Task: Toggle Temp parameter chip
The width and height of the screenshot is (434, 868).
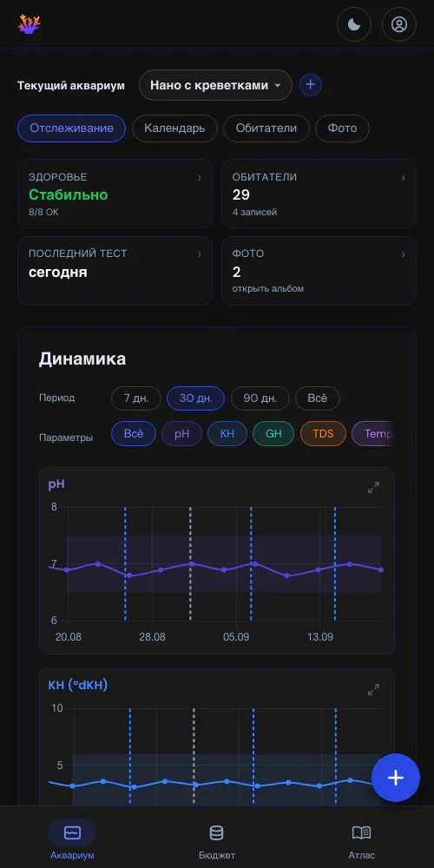Action: click(373, 433)
